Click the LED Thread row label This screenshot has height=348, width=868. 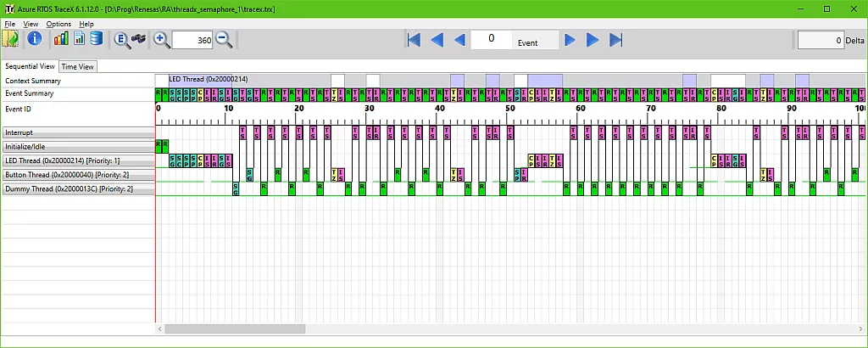(x=78, y=160)
